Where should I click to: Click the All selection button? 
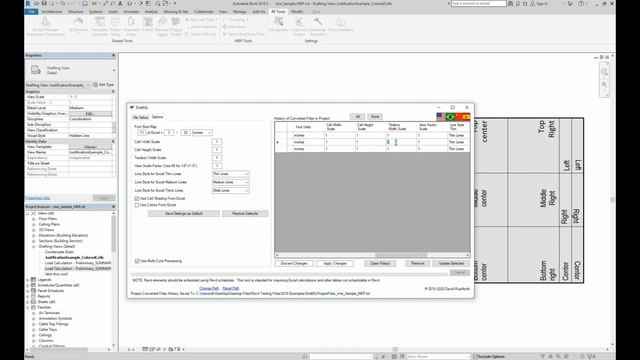pyautogui.click(x=357, y=117)
